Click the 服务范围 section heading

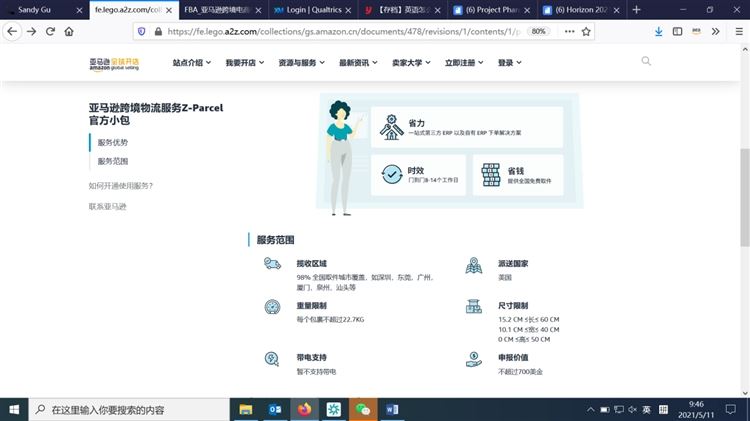276,240
